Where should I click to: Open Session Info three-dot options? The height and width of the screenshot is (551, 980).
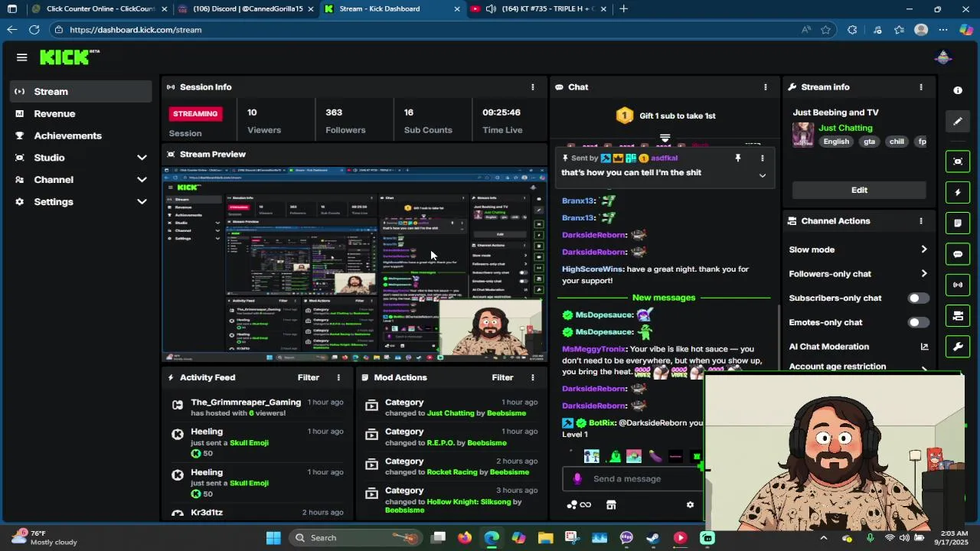(x=533, y=87)
